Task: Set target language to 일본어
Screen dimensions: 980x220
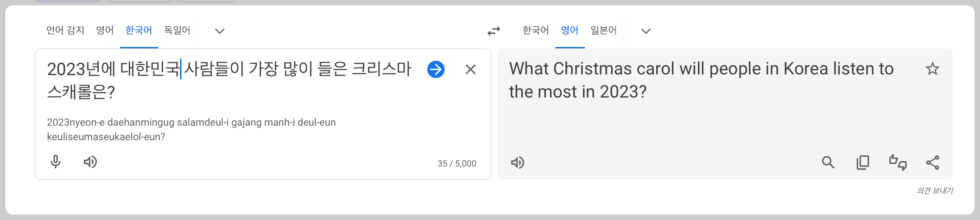Action: (603, 30)
